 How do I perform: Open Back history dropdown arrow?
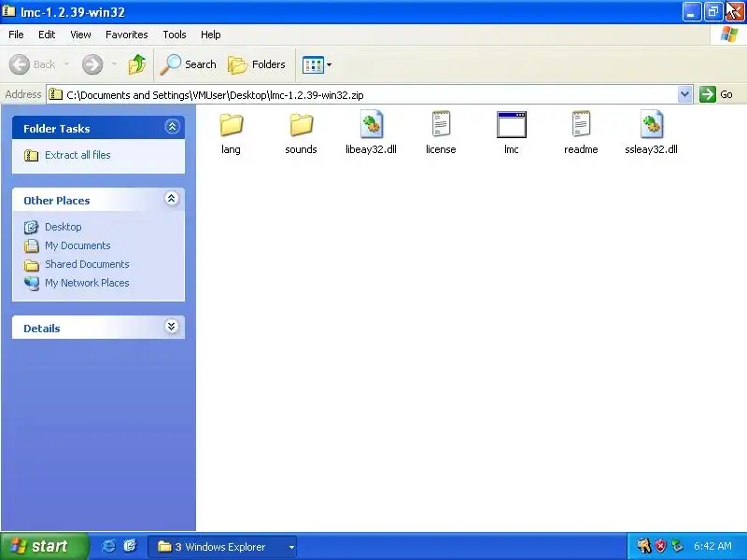click(66, 64)
